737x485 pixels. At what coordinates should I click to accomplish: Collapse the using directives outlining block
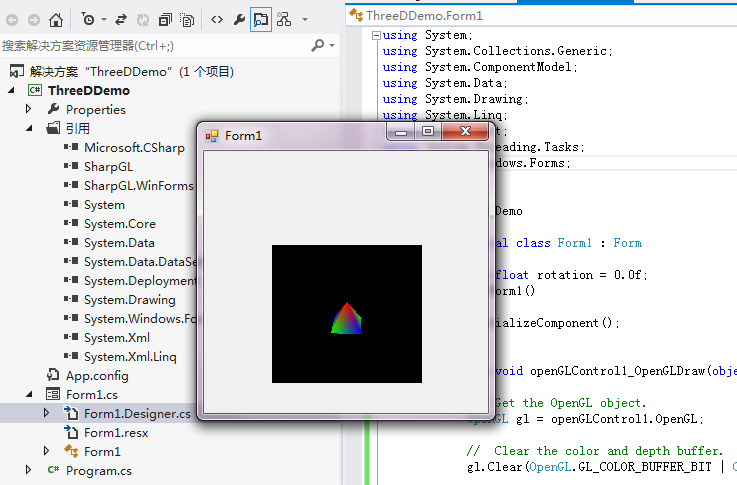tap(376, 35)
